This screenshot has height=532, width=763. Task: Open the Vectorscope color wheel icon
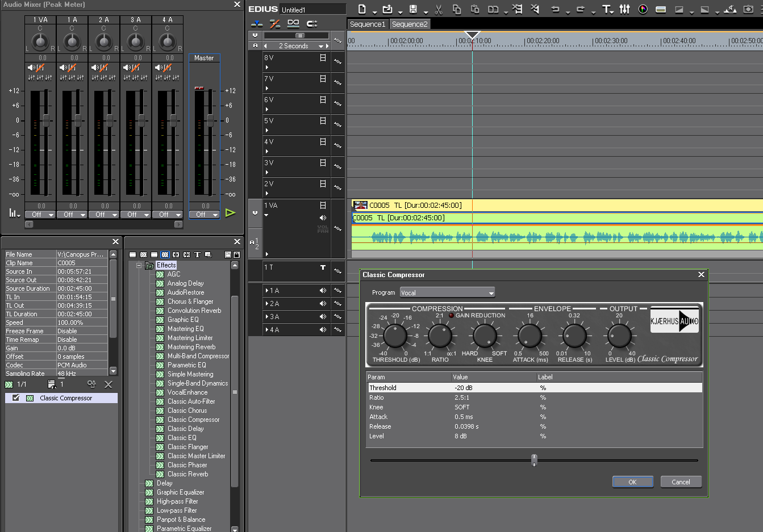coord(643,9)
